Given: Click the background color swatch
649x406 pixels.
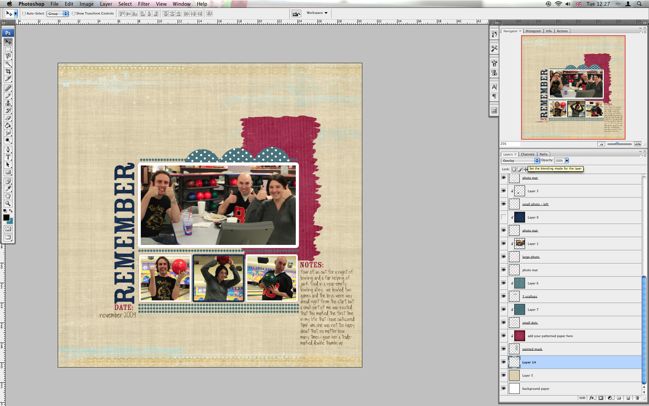Looking at the screenshot, I should 10,222.
